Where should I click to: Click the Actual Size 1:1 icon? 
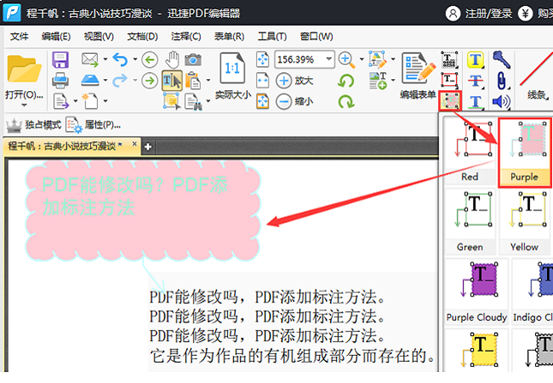pyautogui.click(x=232, y=68)
